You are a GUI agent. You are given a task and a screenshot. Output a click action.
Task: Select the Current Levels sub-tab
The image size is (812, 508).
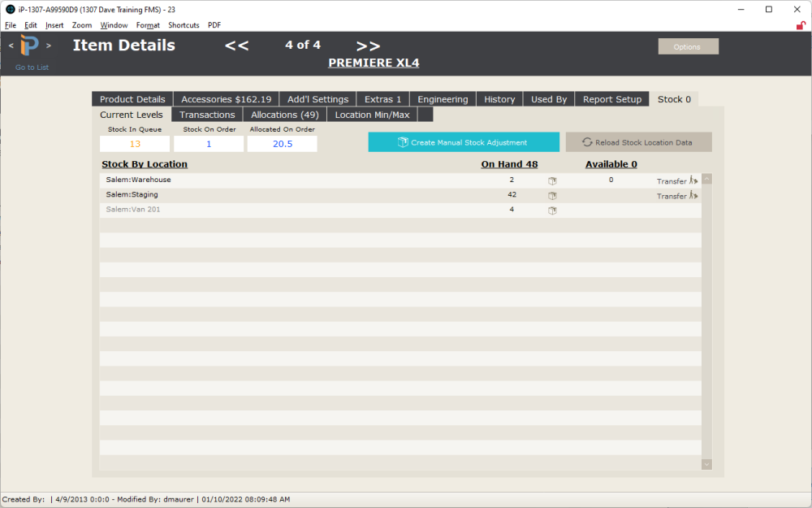tap(131, 115)
